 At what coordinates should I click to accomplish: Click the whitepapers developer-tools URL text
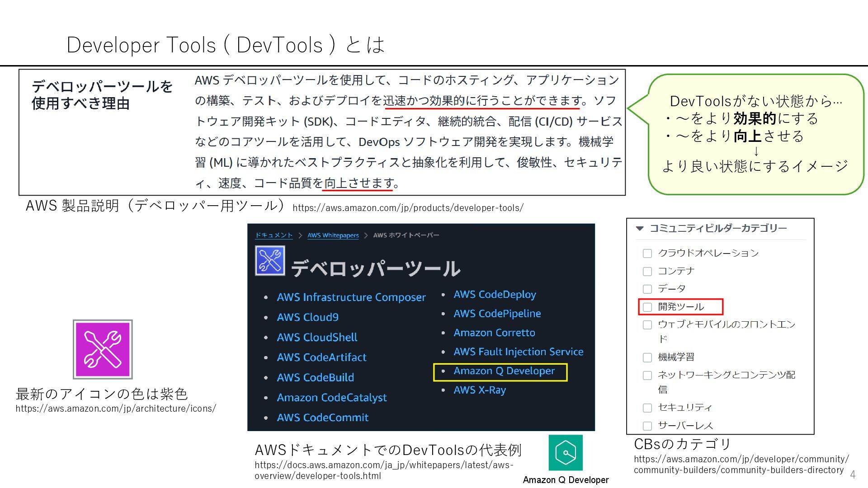pyautogui.click(x=384, y=470)
